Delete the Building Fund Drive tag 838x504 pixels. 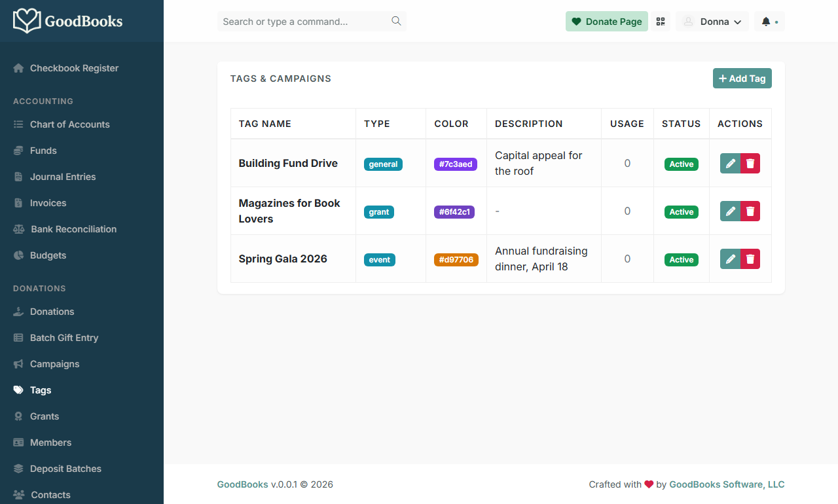[x=750, y=163]
